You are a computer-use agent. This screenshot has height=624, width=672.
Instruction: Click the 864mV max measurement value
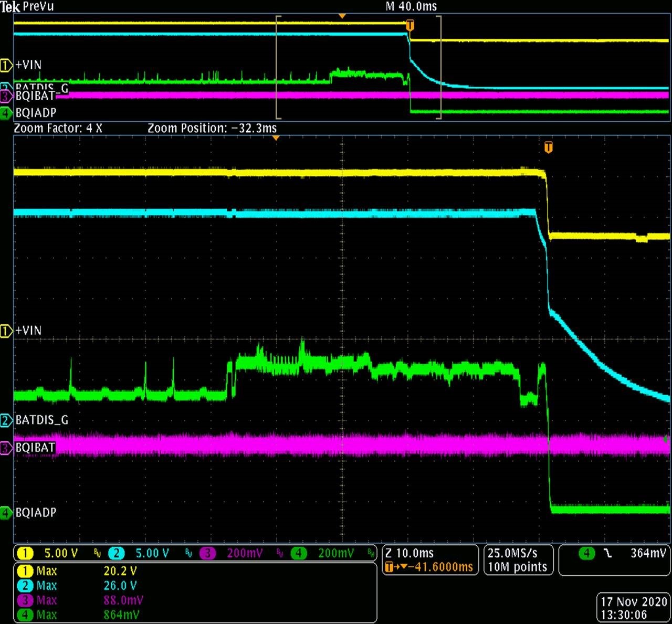tap(121, 615)
